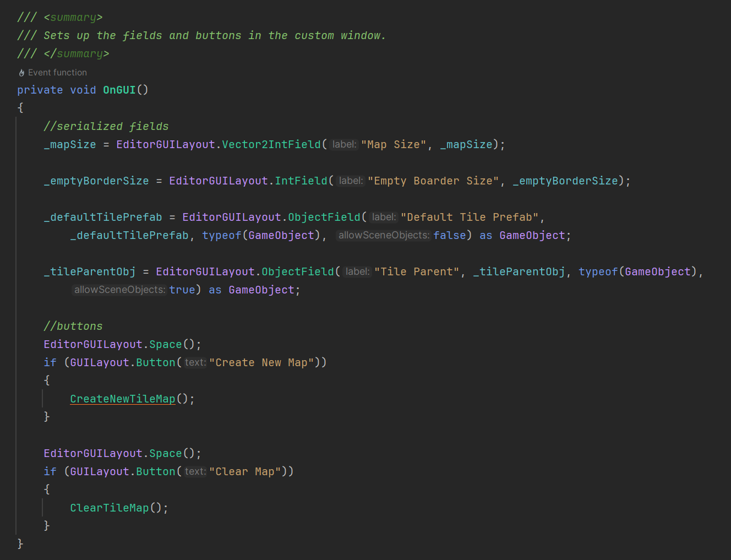Click the //serialized fields comment line
Image resolution: width=731 pixels, height=560 pixels.
[106, 126]
